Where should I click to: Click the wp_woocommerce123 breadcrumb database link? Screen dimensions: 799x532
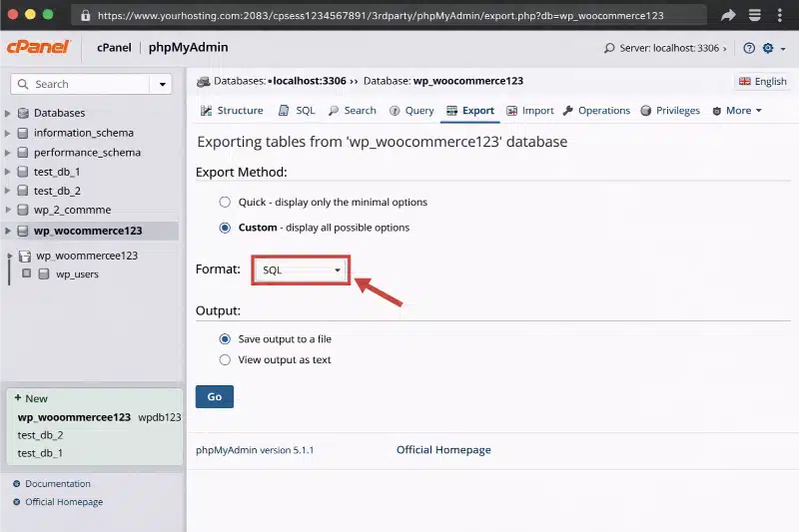tap(467, 81)
